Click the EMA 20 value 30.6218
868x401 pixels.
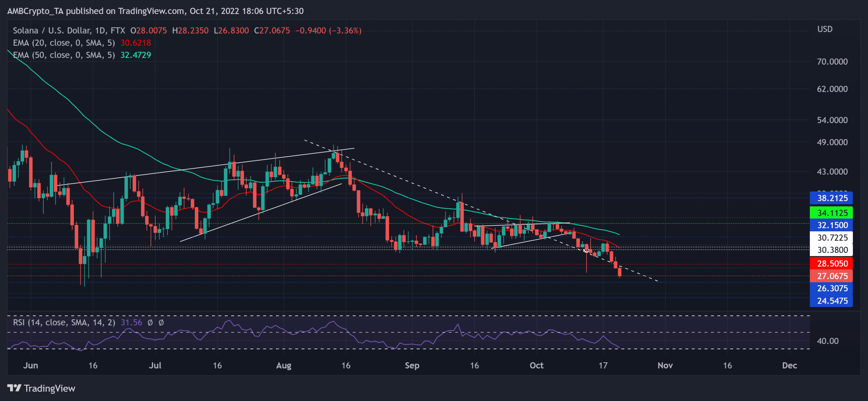tap(136, 43)
